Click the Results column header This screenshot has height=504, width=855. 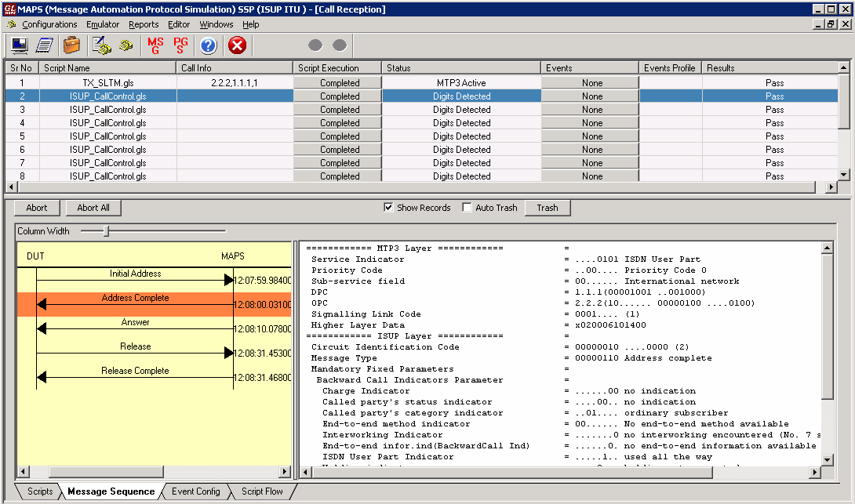[x=770, y=68]
